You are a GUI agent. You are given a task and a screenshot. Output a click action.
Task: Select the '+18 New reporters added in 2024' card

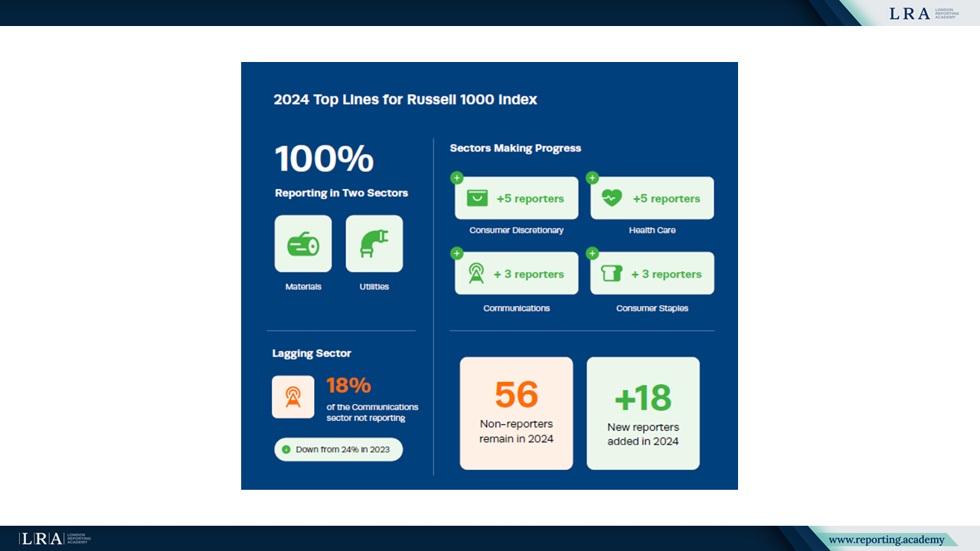pos(643,413)
